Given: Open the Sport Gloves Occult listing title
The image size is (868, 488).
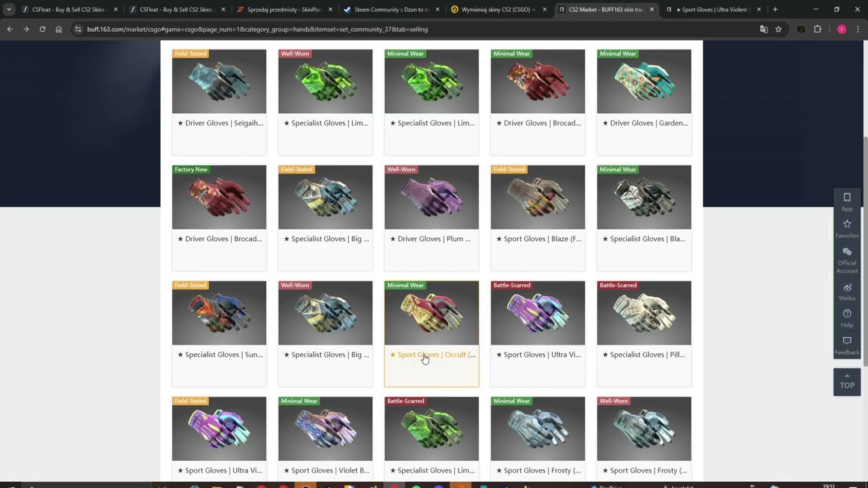Looking at the screenshot, I should [433, 355].
